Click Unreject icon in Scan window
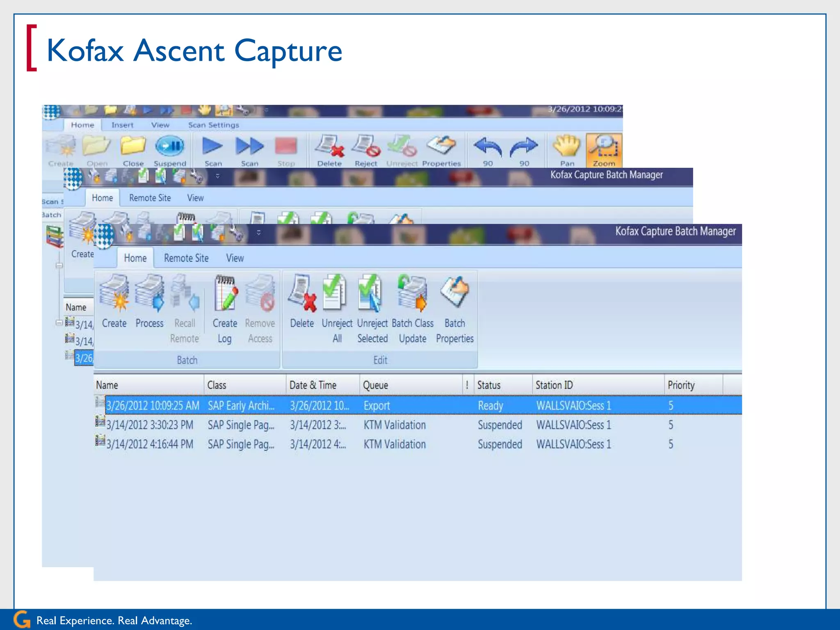Viewport: 840px width, 630px height. click(402, 151)
